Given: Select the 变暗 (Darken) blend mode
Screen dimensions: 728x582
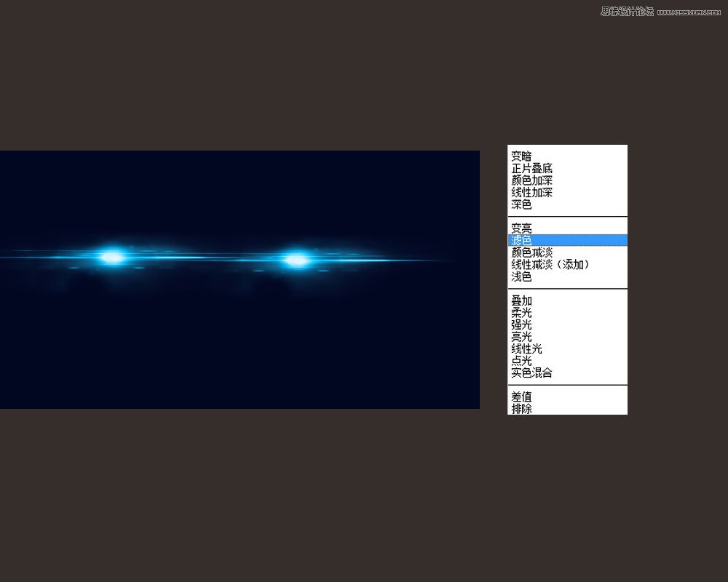Looking at the screenshot, I should tap(521, 156).
